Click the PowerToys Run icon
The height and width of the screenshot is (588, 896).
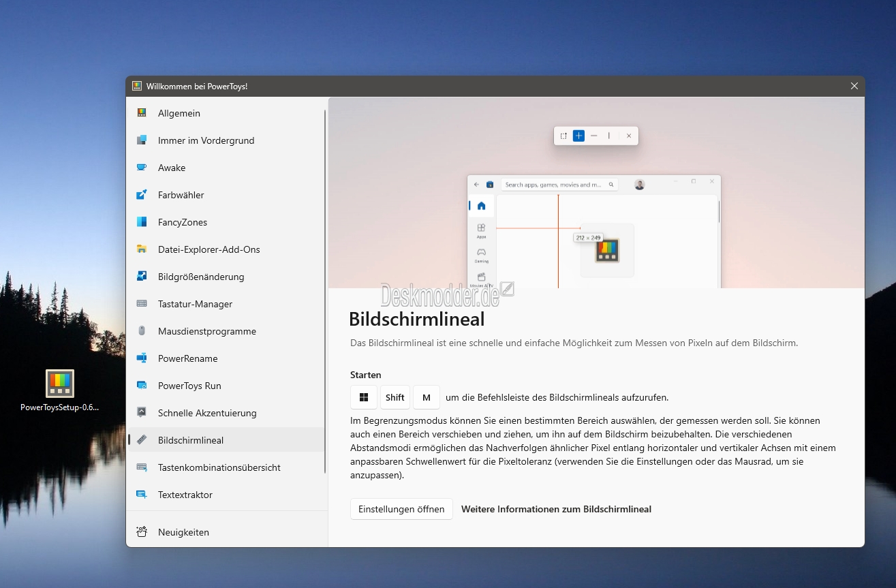click(142, 386)
